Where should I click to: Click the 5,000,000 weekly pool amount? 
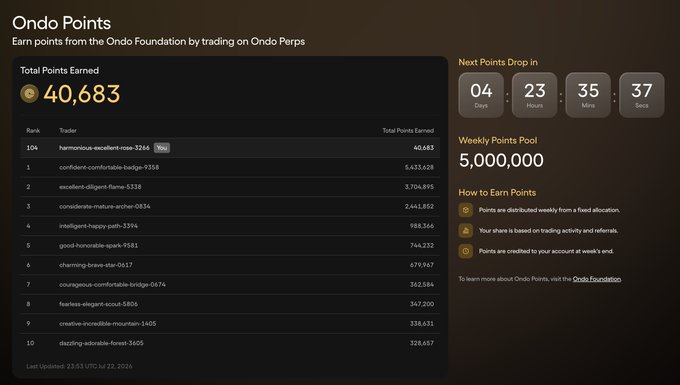501,160
